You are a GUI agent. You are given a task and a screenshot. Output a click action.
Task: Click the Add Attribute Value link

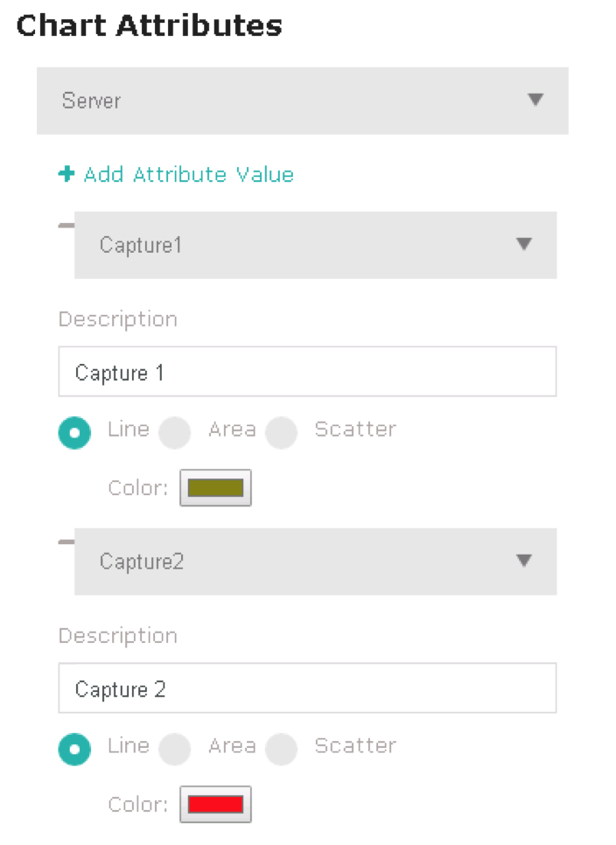click(188, 175)
